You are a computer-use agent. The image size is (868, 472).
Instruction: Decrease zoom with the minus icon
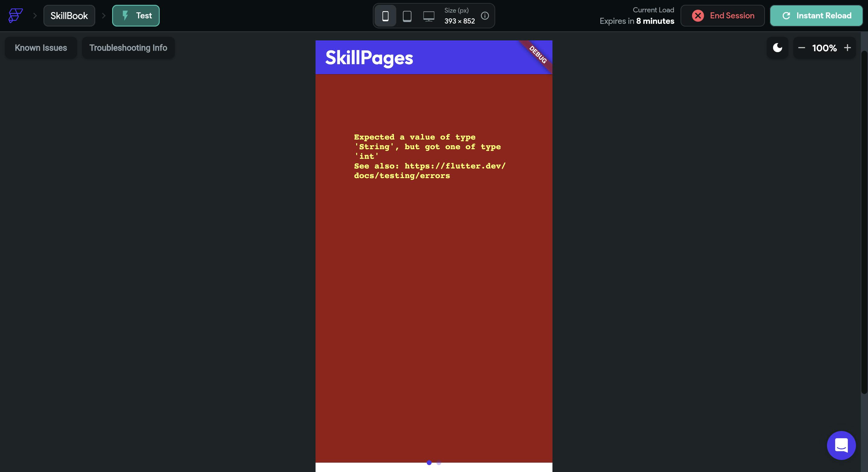802,48
